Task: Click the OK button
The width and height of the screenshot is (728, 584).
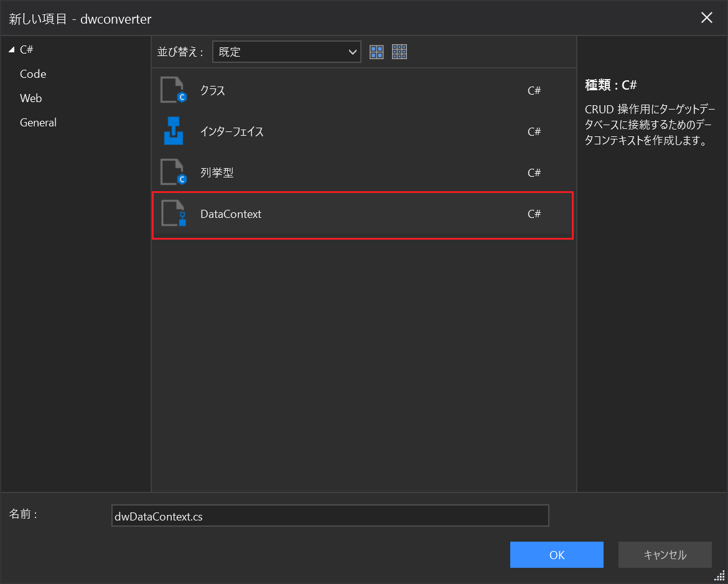Action: (556, 554)
